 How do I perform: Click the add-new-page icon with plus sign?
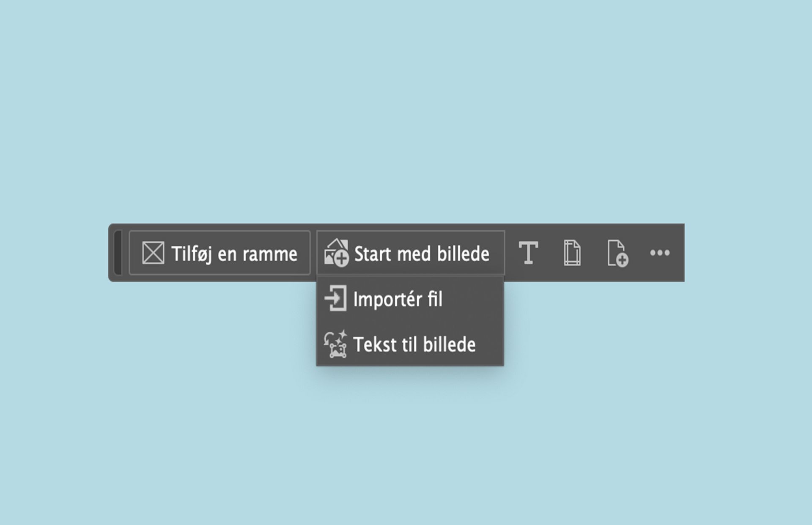pos(617,254)
